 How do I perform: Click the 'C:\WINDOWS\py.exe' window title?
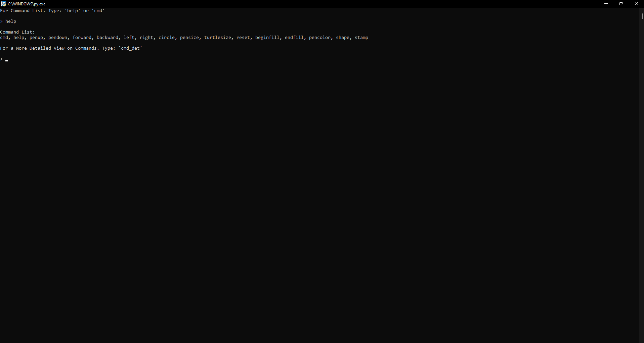(27, 4)
